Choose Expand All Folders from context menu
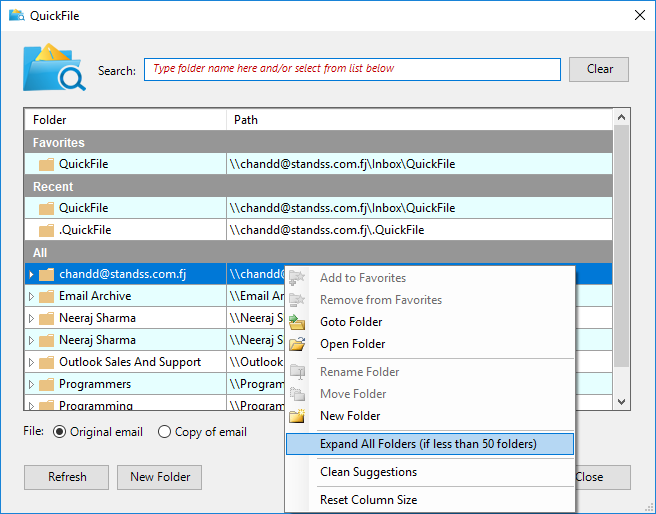The image size is (656, 514). point(428,444)
